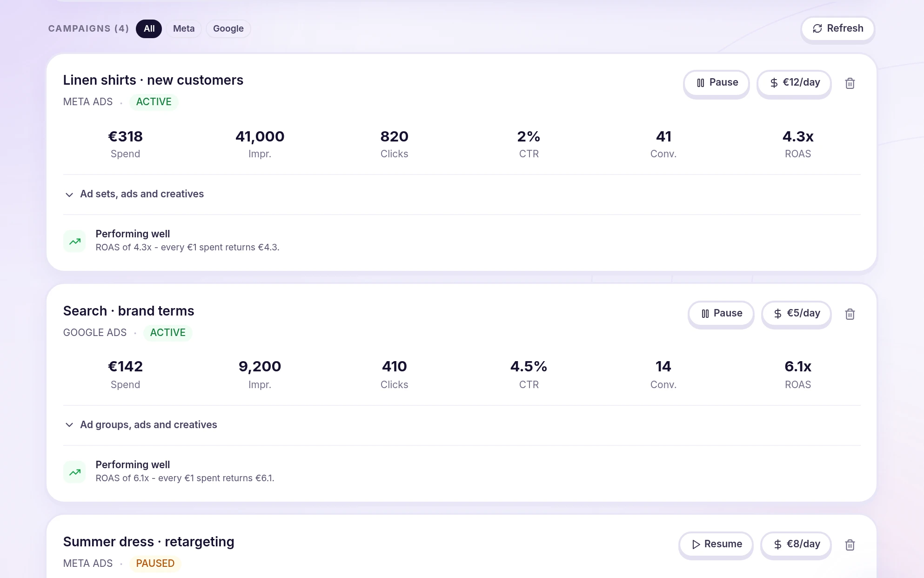Open the Summer dress · retargeting title
The width and height of the screenshot is (924, 578).
[148, 542]
